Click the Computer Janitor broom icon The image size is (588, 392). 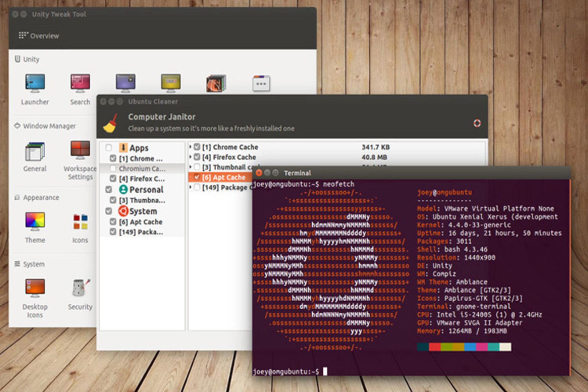(110, 123)
